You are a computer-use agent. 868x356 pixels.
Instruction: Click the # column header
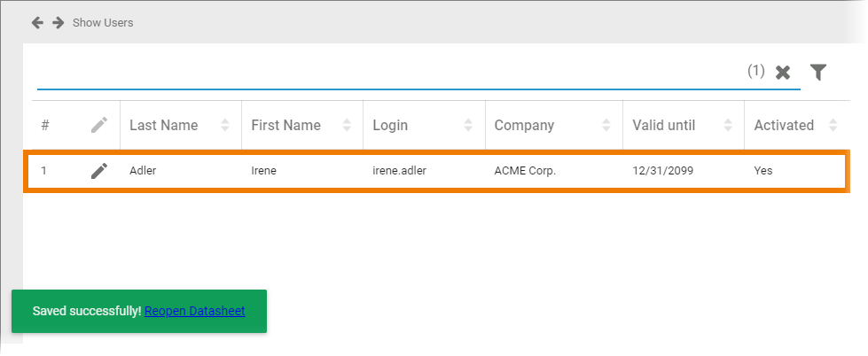tap(45, 126)
